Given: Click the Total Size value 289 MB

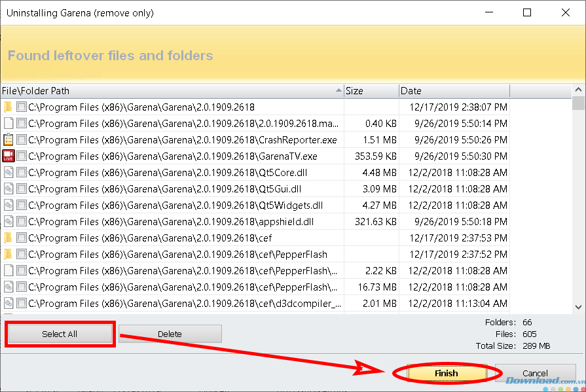Looking at the screenshot, I should (x=536, y=346).
